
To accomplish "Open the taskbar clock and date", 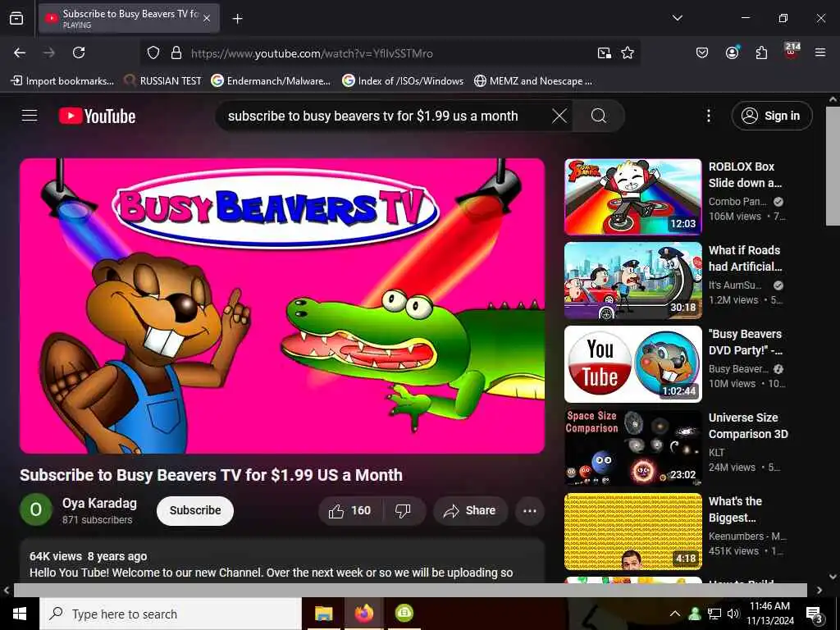I will [x=769, y=614].
